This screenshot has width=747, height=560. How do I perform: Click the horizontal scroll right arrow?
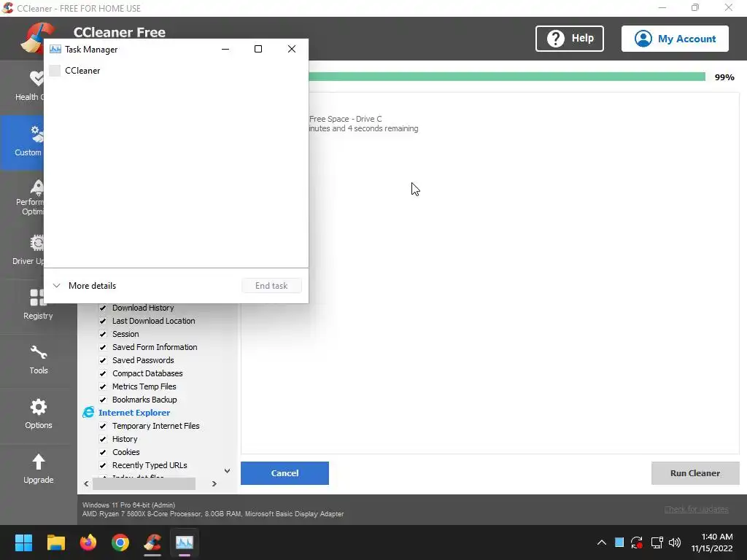click(x=214, y=484)
